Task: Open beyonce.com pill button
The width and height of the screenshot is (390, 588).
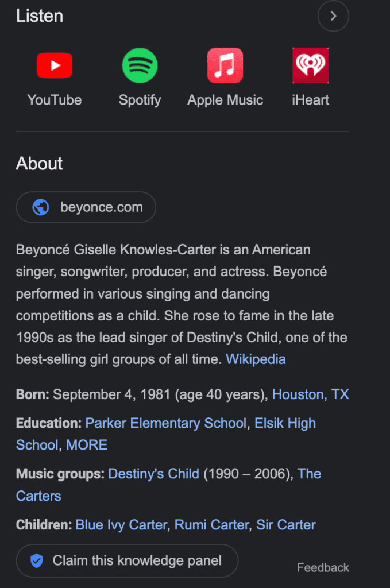Action: pyautogui.click(x=86, y=207)
